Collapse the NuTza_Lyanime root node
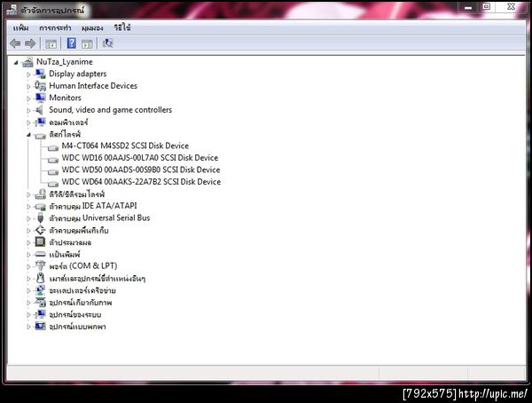This screenshot has height=403, width=532. coord(16,62)
